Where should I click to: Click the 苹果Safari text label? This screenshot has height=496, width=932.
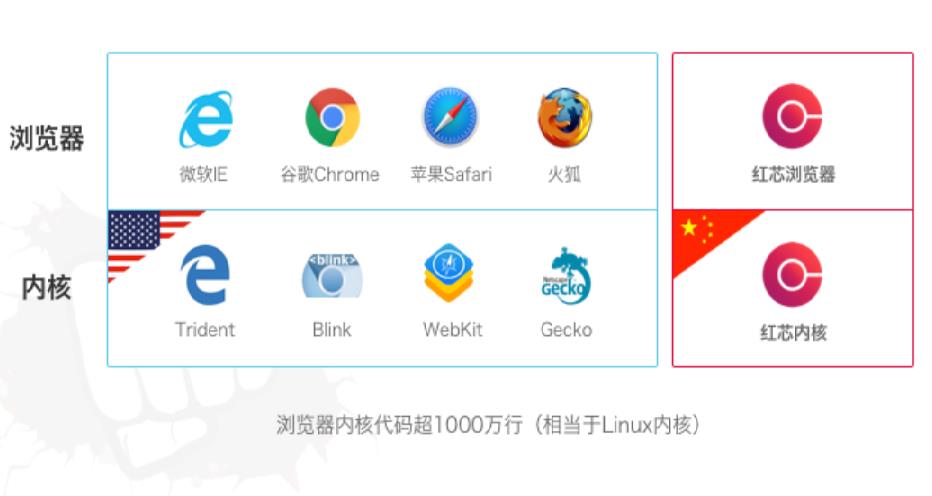451,174
